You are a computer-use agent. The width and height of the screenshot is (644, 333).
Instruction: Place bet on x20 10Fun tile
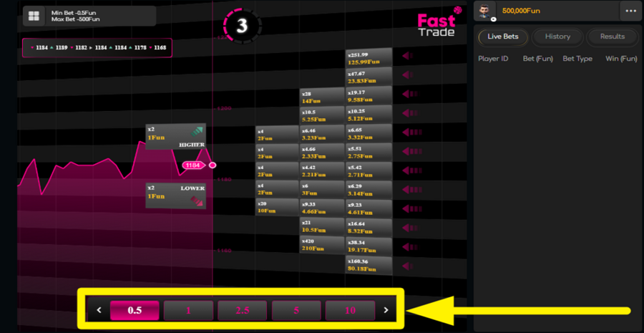tap(277, 207)
